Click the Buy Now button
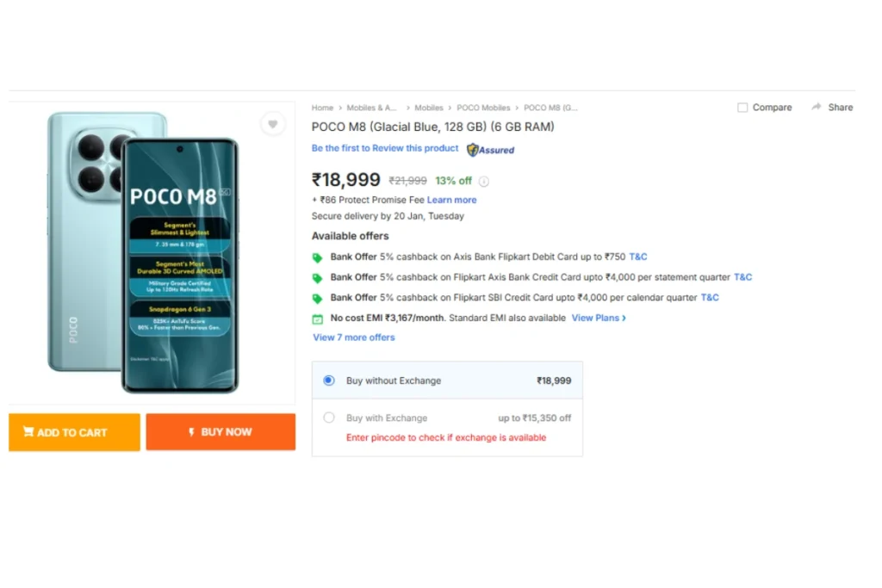 point(220,432)
